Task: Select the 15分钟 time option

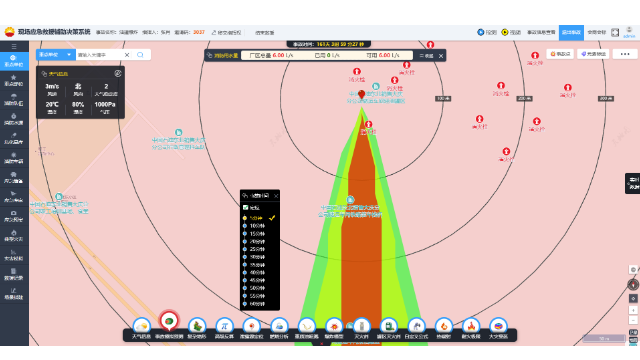Action: coord(256,234)
